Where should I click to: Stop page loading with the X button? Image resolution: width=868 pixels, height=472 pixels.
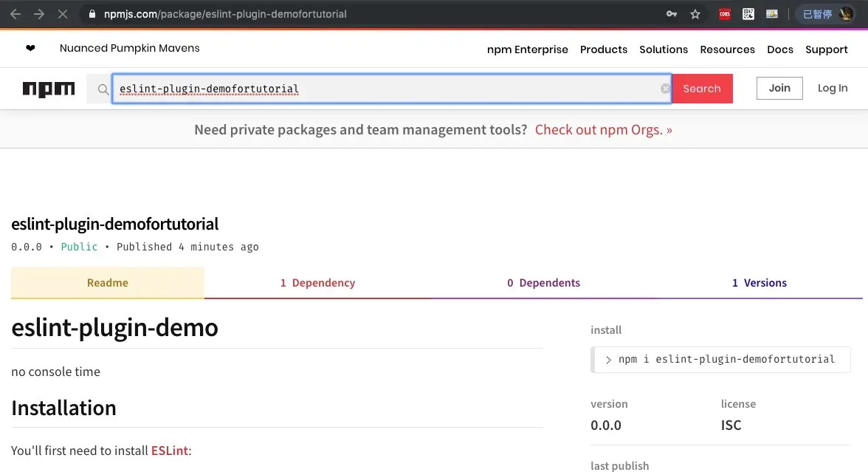click(63, 14)
